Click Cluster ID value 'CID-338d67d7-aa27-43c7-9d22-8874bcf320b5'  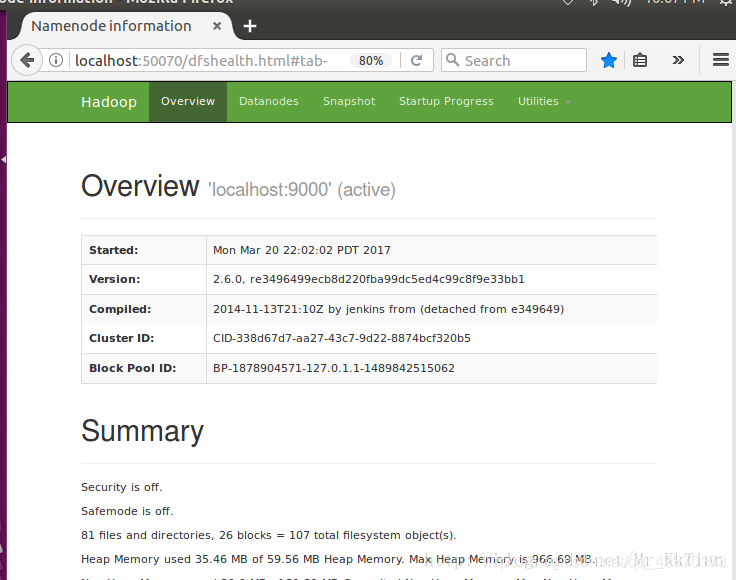pyautogui.click(x=342, y=338)
